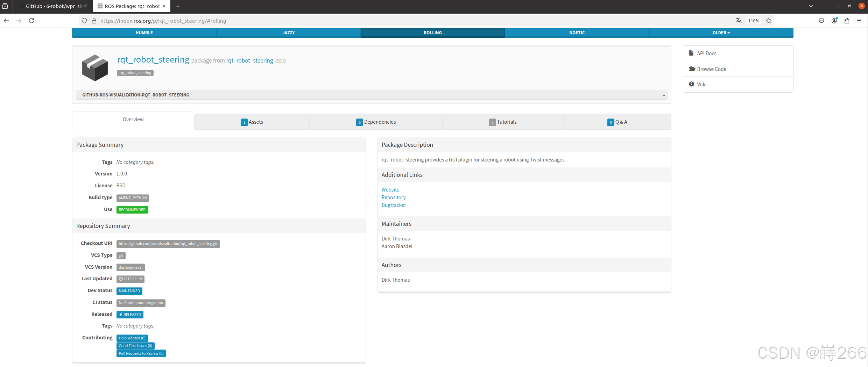
Task: Expand the GITHUB-ROS-VISUALIZATION-RQT_ROBOT_STEERING selector
Action: pos(372,95)
